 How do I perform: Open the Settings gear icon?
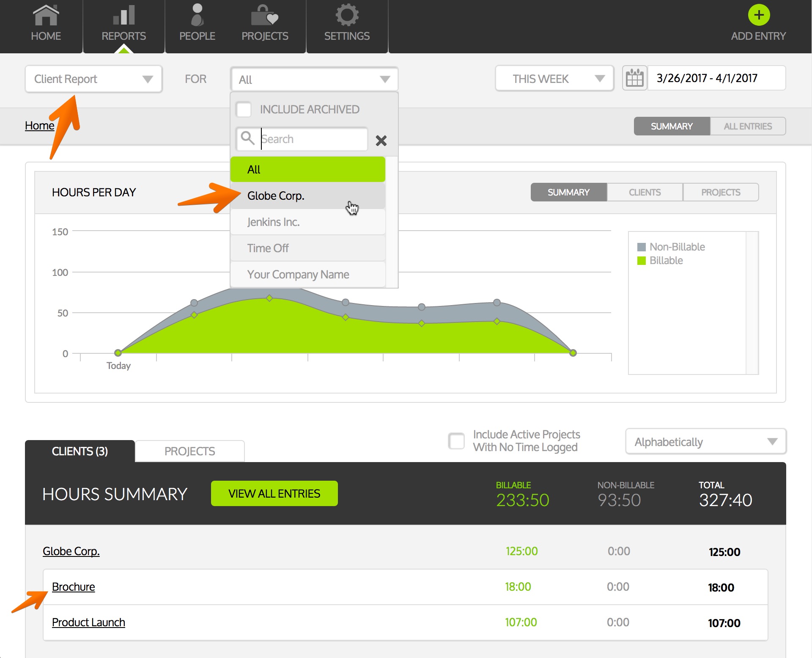tap(347, 15)
